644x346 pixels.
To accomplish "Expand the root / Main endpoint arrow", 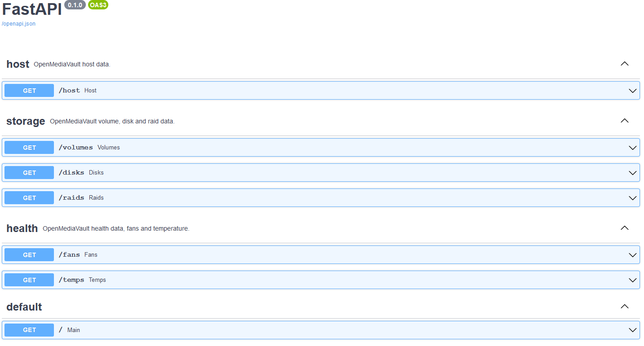I will coord(633,330).
